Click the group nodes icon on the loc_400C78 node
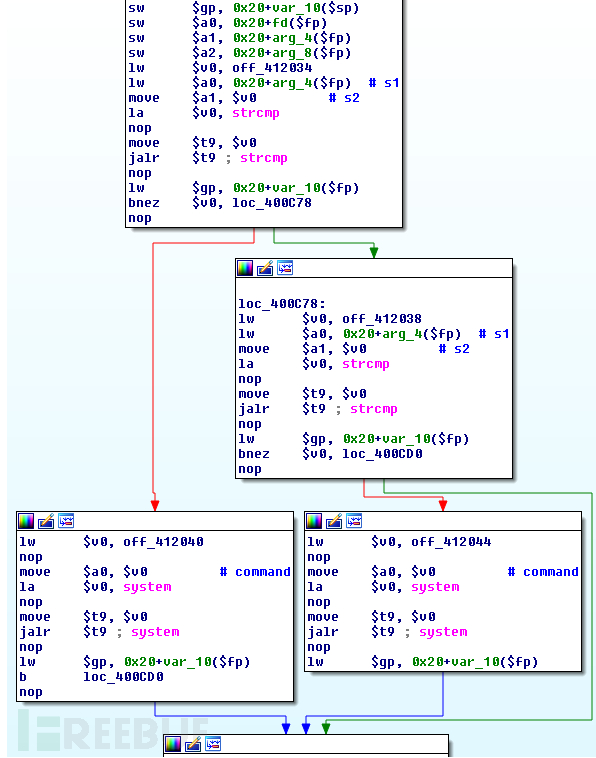The image size is (596, 758). click(x=285, y=268)
